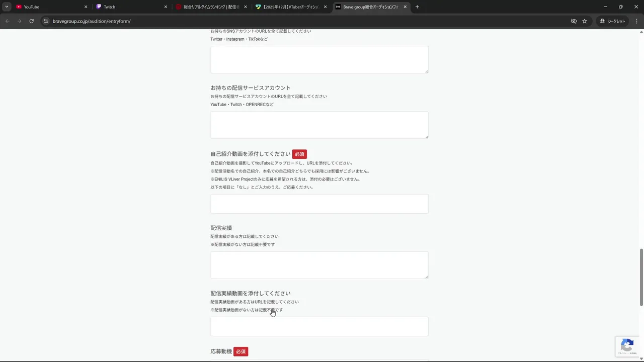Reload the current page
Viewport: 644px width, 362px height.
coord(31,21)
